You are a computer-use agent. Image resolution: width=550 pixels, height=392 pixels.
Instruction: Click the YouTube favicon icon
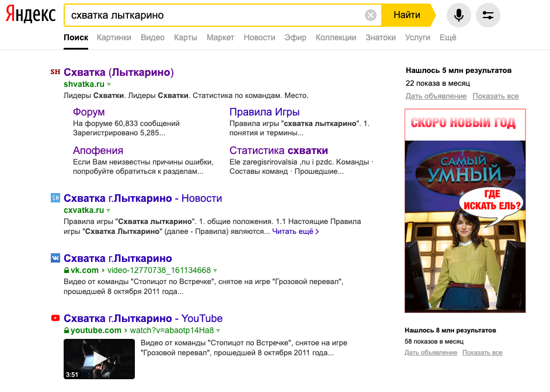coord(55,318)
